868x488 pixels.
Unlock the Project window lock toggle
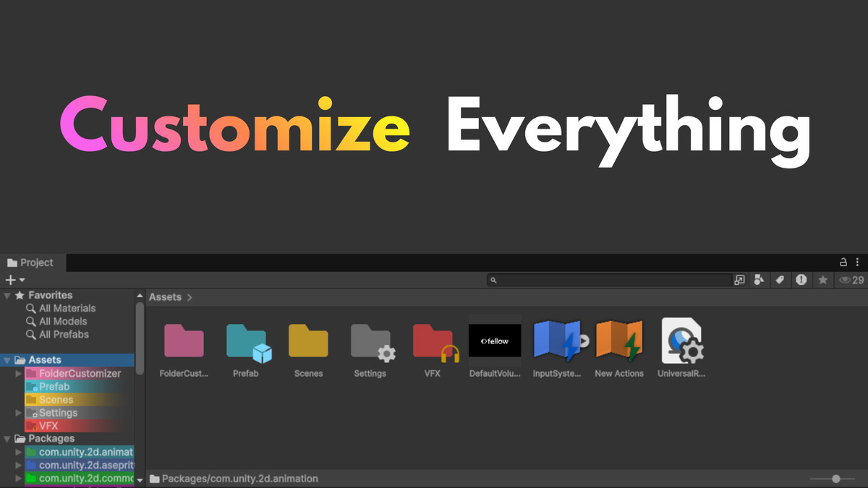point(843,262)
